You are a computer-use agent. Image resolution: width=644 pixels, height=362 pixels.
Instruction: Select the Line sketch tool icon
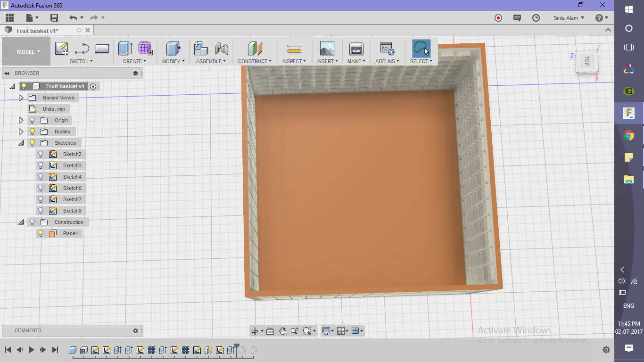pos(82,48)
